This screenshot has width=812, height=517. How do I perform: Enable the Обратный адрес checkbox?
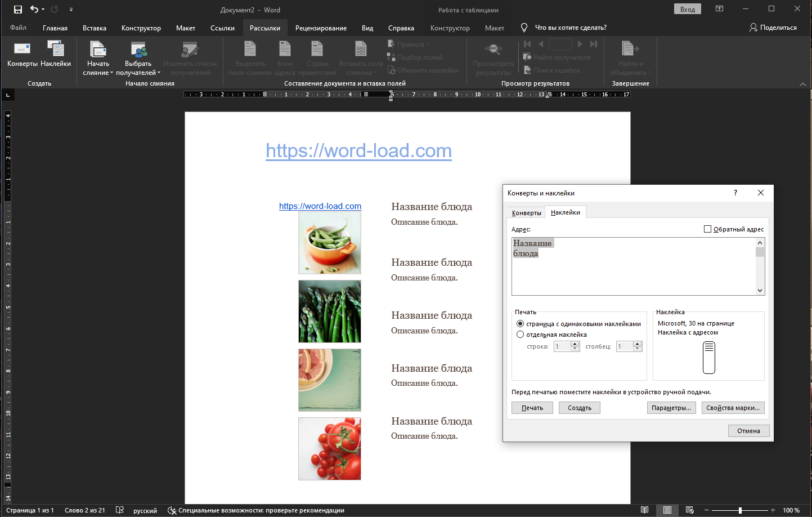pyautogui.click(x=707, y=229)
